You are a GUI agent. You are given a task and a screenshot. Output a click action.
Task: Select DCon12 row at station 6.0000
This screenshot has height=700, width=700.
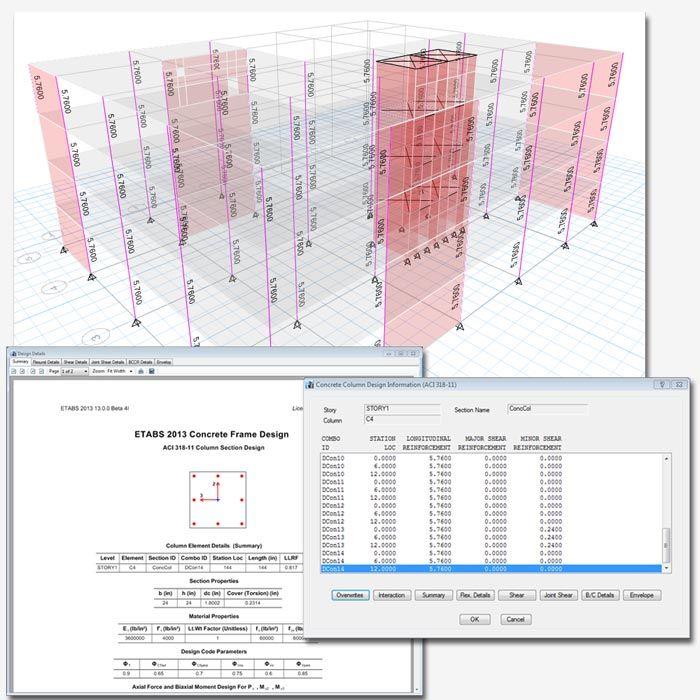[491, 514]
